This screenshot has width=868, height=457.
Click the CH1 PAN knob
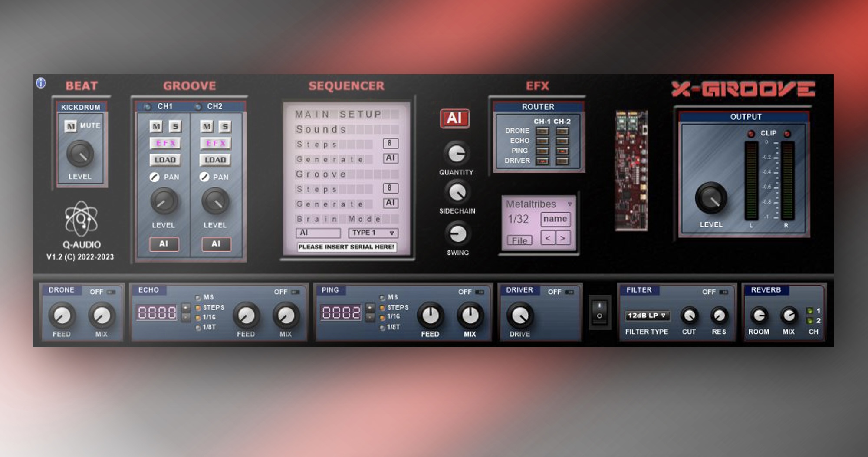155,177
